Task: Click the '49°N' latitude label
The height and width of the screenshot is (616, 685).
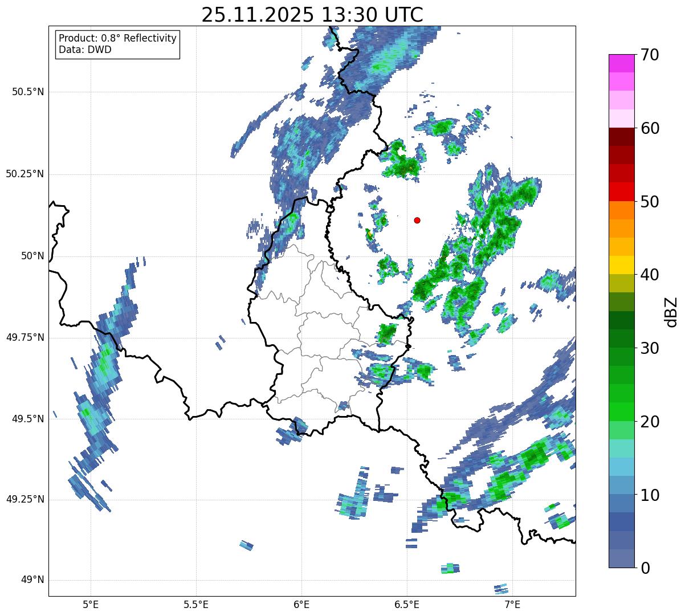Action: [32, 580]
